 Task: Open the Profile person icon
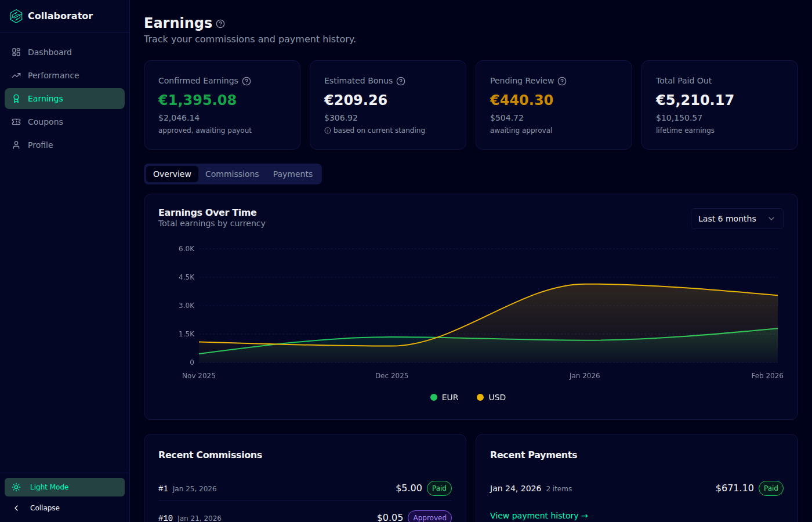point(16,145)
